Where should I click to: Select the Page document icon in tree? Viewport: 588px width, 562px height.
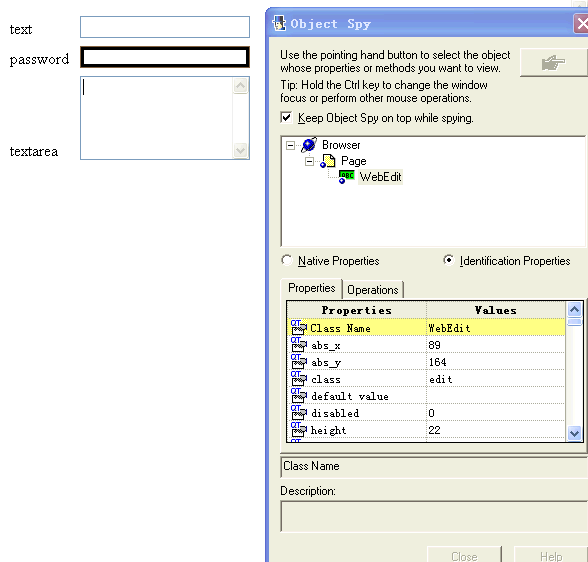[328, 161]
